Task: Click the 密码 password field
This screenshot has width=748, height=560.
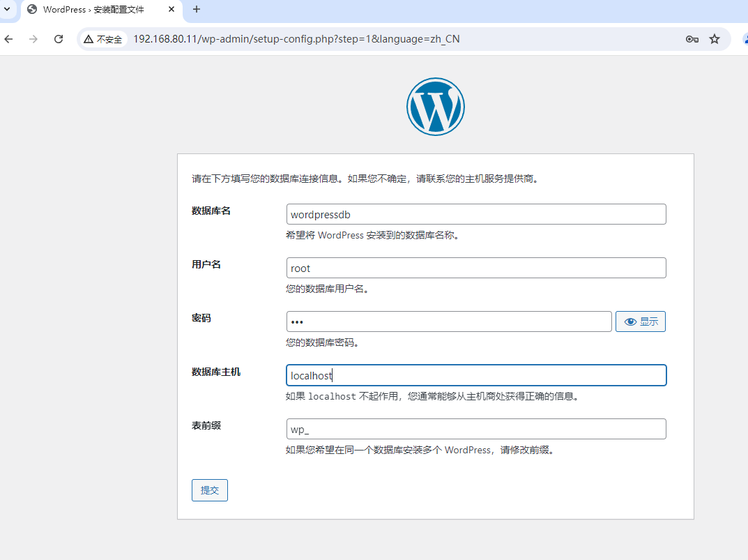Action: pos(449,321)
